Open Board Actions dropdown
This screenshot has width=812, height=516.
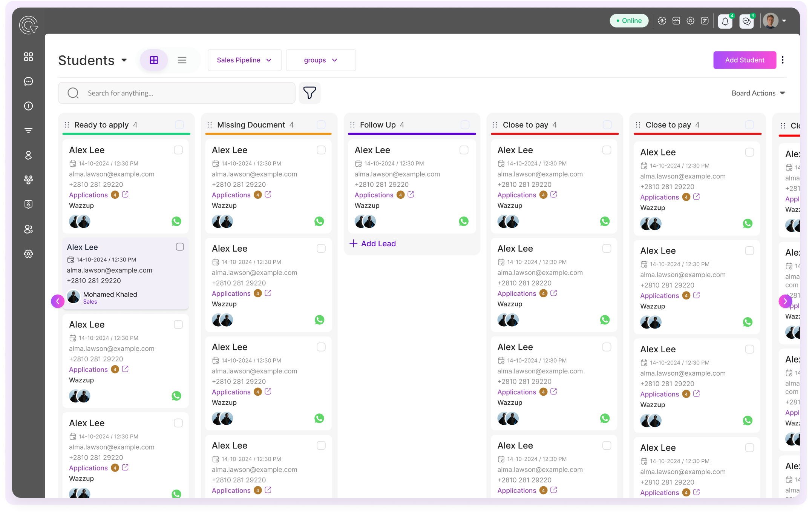[x=758, y=93]
